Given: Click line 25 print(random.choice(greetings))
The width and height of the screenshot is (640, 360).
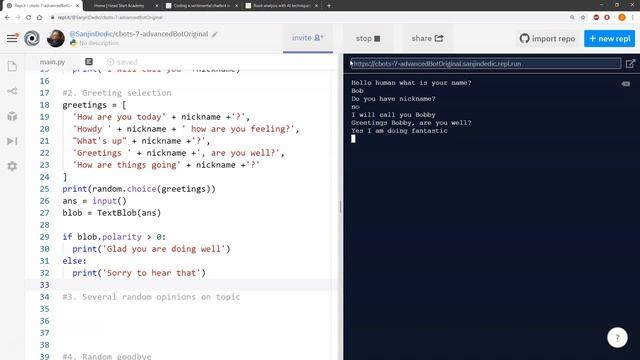Looking at the screenshot, I should pos(139,189).
